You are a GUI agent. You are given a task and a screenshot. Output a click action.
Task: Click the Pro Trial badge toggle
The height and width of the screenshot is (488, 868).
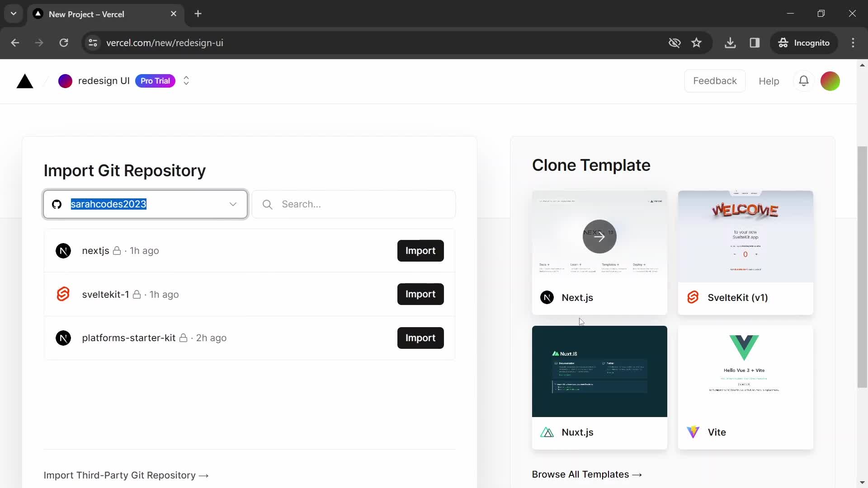pyautogui.click(x=155, y=81)
